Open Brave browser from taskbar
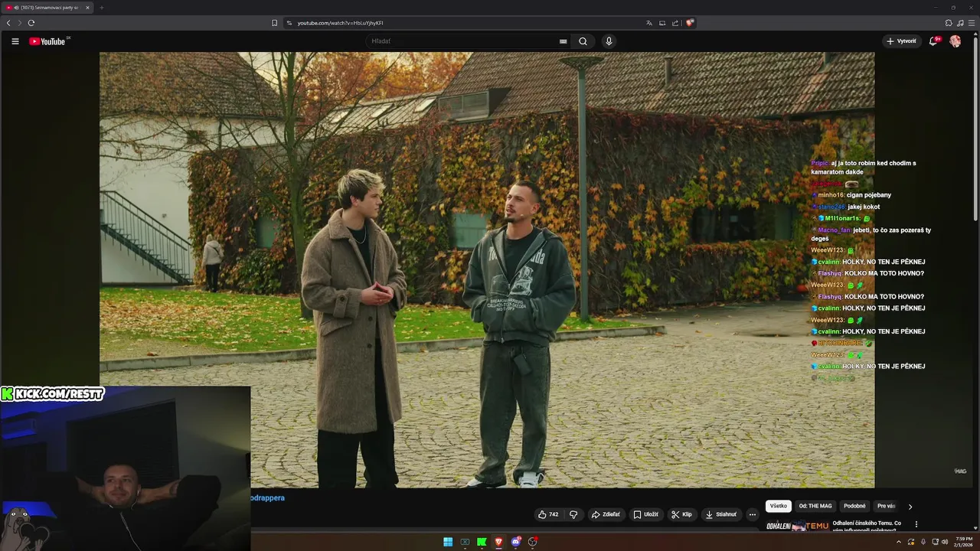 498,542
